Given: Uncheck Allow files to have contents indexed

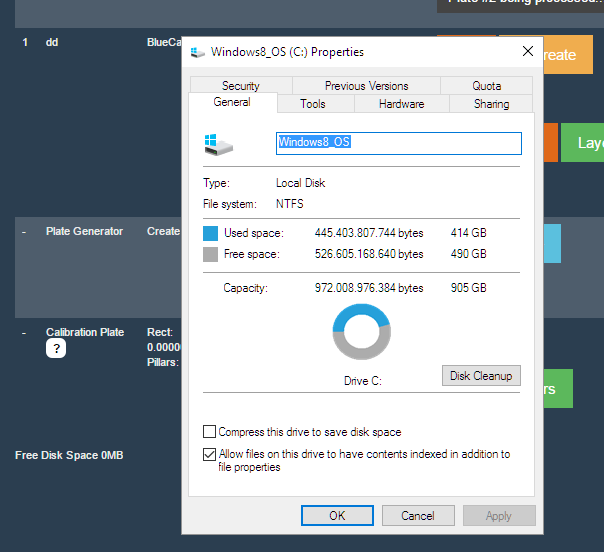Looking at the screenshot, I should tap(209, 455).
